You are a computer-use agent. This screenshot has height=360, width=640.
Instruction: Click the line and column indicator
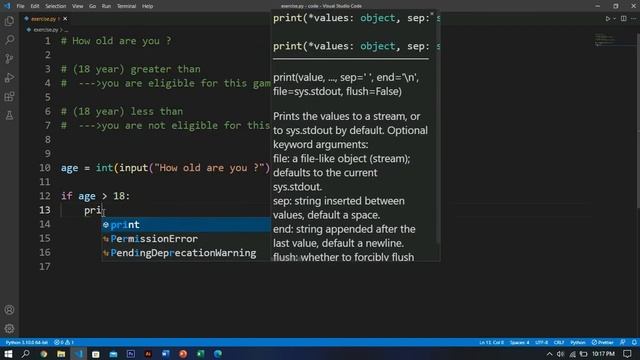491,342
